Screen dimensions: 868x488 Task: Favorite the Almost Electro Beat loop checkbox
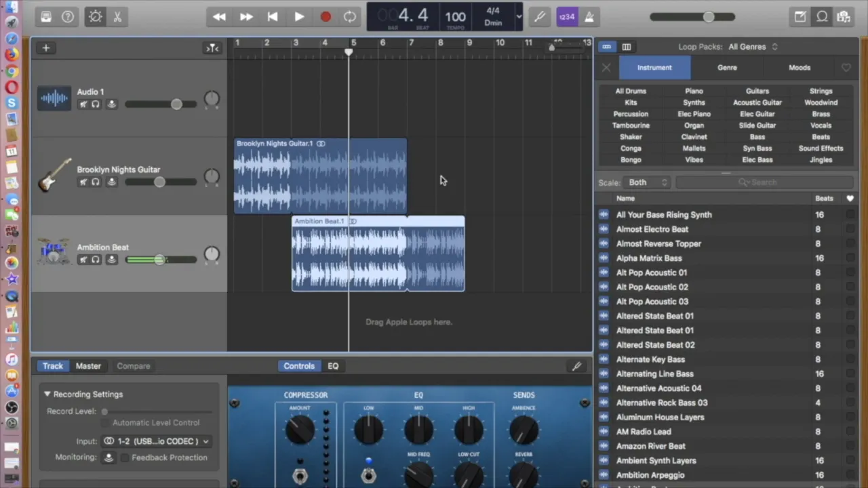pos(850,229)
